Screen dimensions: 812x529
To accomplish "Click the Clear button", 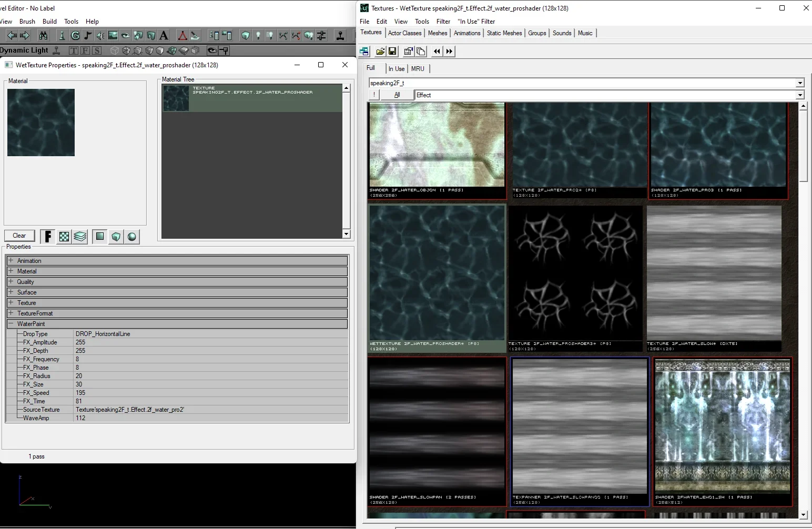I will [x=19, y=236].
